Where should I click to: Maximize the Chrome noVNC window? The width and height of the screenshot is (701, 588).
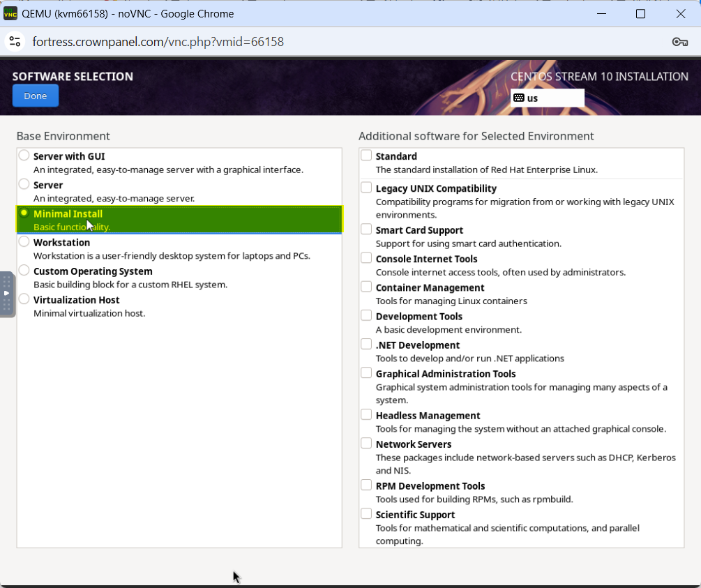(640, 14)
